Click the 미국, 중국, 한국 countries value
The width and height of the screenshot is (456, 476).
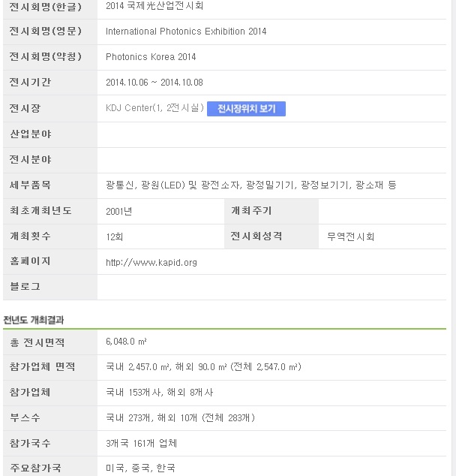[140, 468]
